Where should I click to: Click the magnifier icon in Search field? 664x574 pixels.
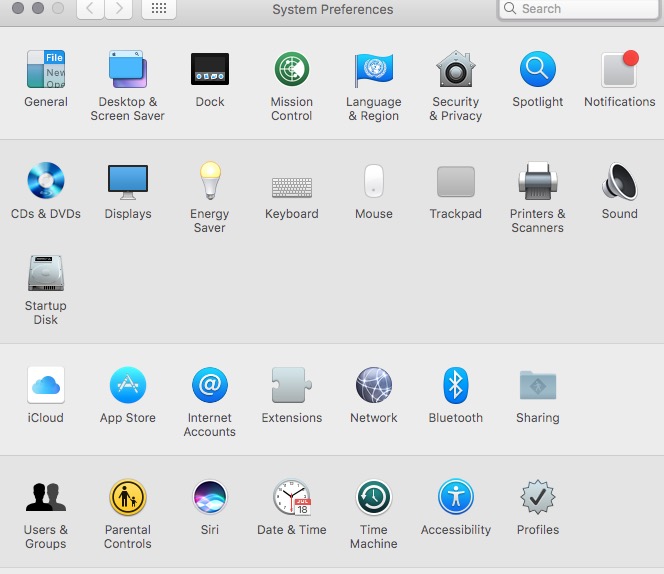[510, 8]
